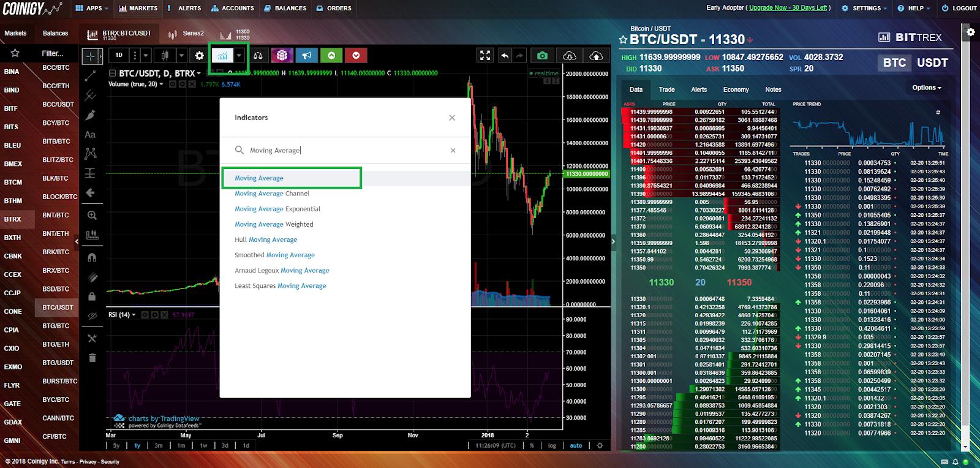Viewport: 980px width, 468px height.
Task: Toggle fullscreen chart mode
Action: [485, 55]
